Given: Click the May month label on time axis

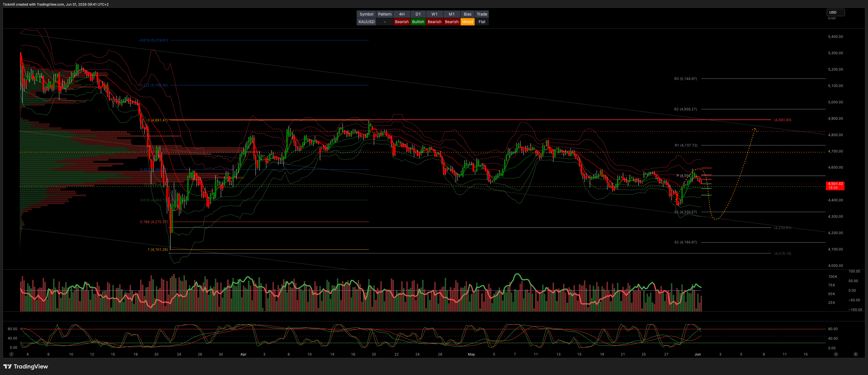Looking at the screenshot, I should (471, 354).
